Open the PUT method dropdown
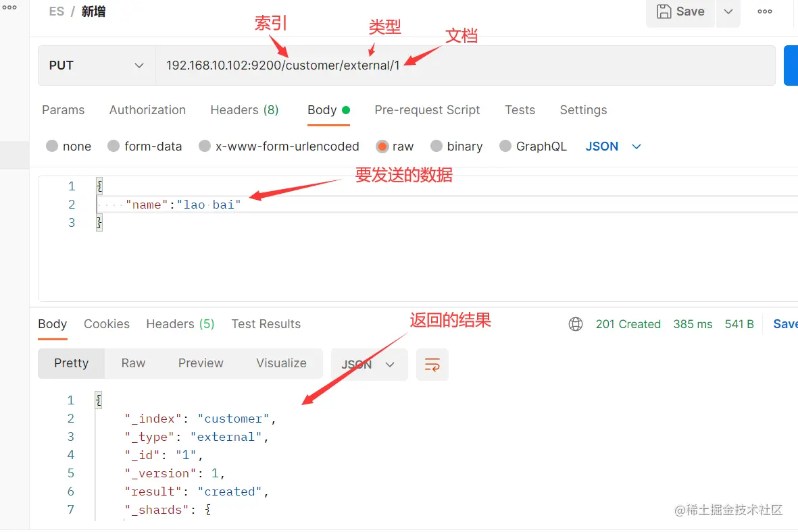 [x=96, y=65]
